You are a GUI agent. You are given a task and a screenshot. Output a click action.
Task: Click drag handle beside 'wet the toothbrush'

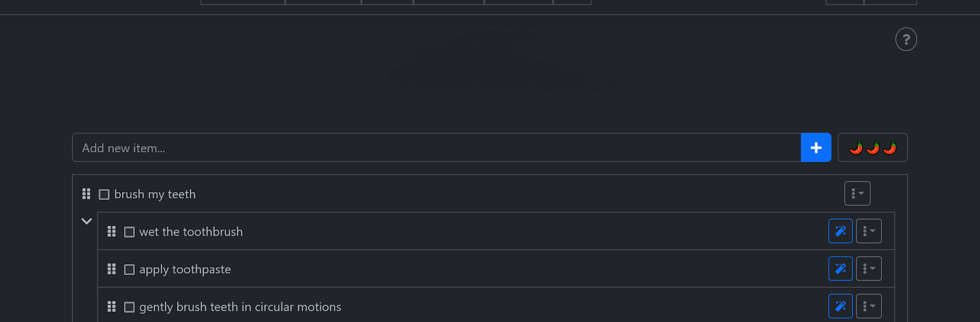[111, 232]
